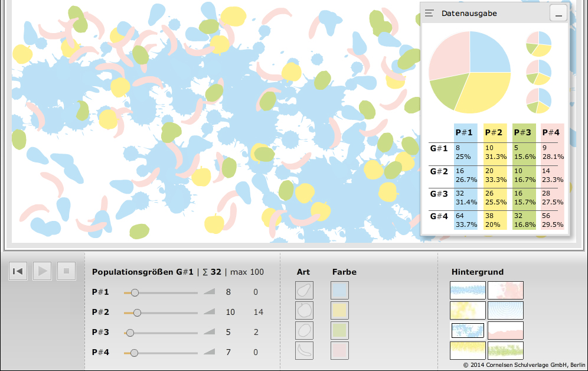588x371 pixels.
Task: Choose the P#4 crescent shape icon
Action: click(x=304, y=351)
